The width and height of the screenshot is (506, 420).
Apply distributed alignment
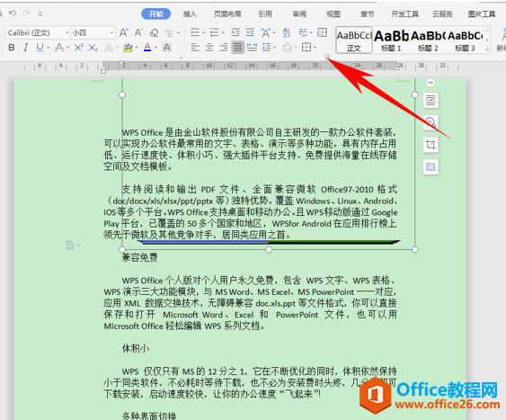[x=252, y=48]
